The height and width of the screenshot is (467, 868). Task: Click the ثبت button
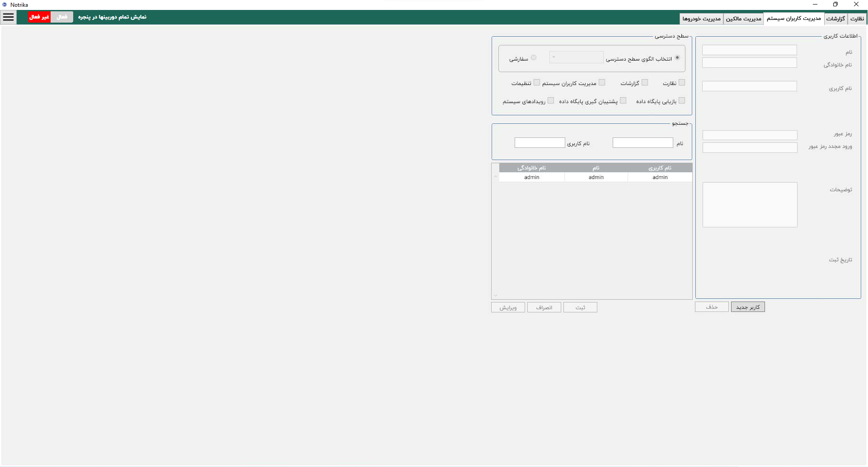point(580,307)
